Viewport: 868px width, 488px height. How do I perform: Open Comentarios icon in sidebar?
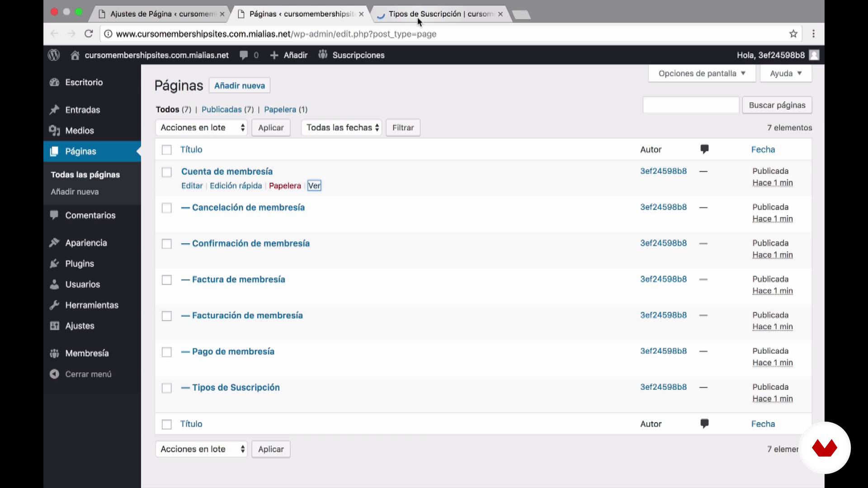click(x=55, y=215)
